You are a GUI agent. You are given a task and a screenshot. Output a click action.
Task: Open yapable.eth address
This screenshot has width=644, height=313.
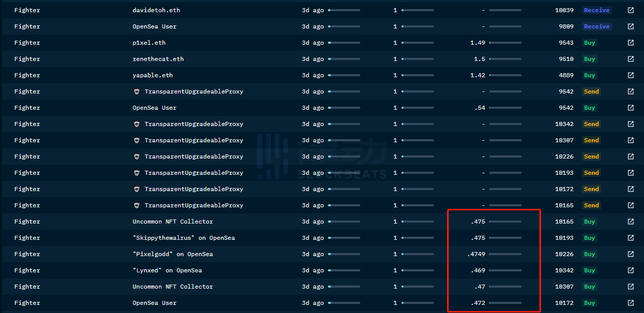(153, 75)
